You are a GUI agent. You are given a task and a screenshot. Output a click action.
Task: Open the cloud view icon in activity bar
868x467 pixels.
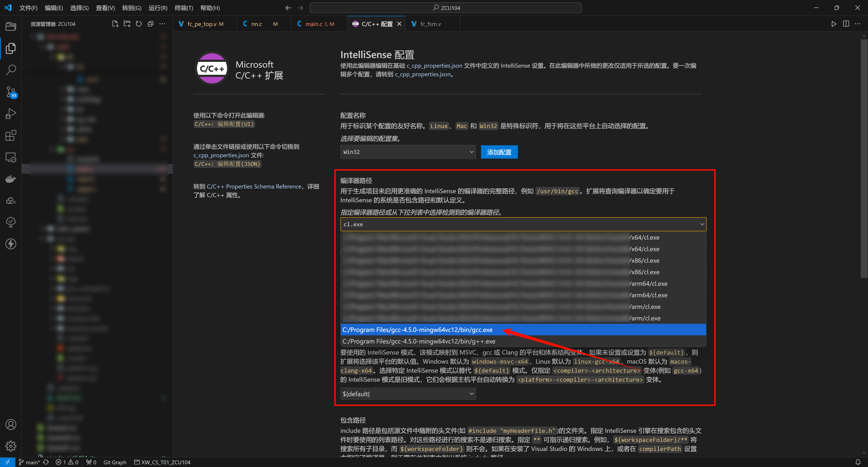(11, 201)
